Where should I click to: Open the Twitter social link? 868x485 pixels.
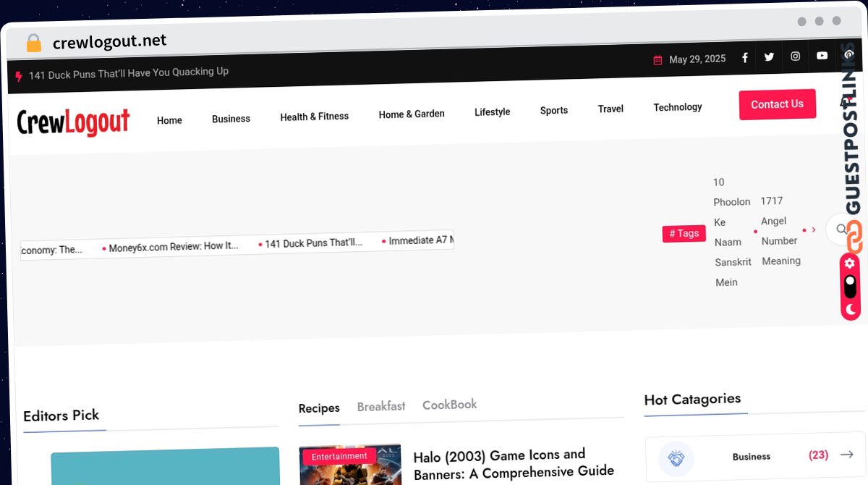pyautogui.click(x=769, y=56)
